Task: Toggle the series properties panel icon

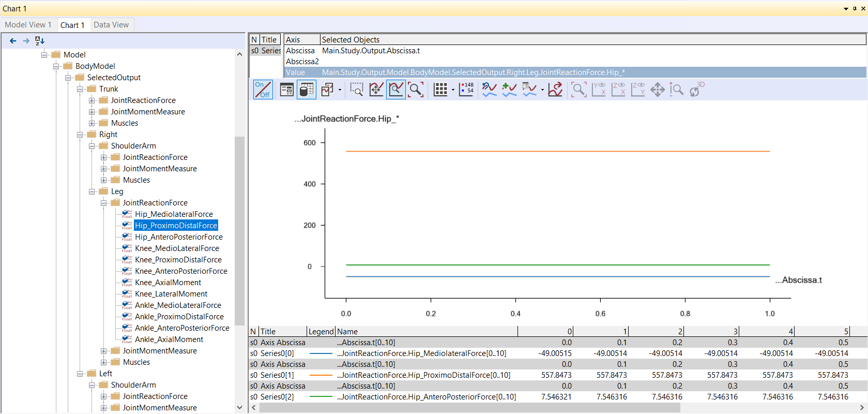Action: [x=286, y=90]
